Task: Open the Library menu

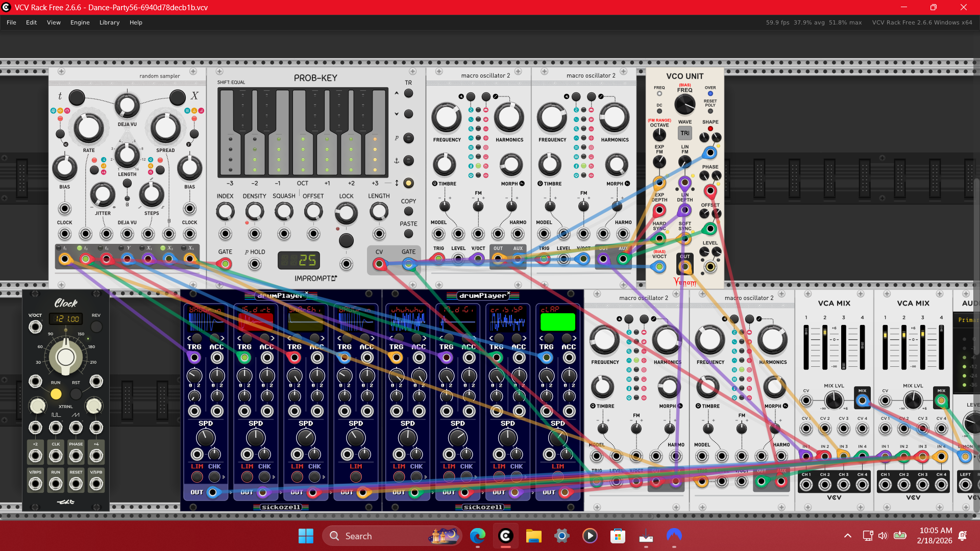Action: click(109, 22)
